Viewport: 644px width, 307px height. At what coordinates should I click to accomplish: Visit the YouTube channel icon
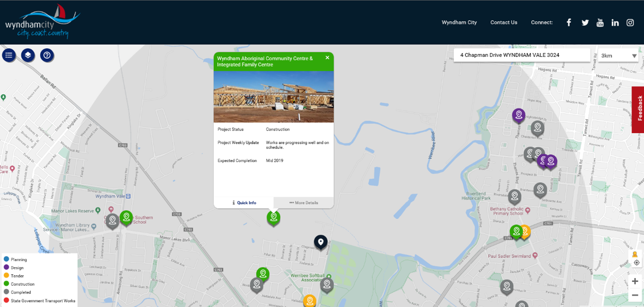[x=600, y=22]
